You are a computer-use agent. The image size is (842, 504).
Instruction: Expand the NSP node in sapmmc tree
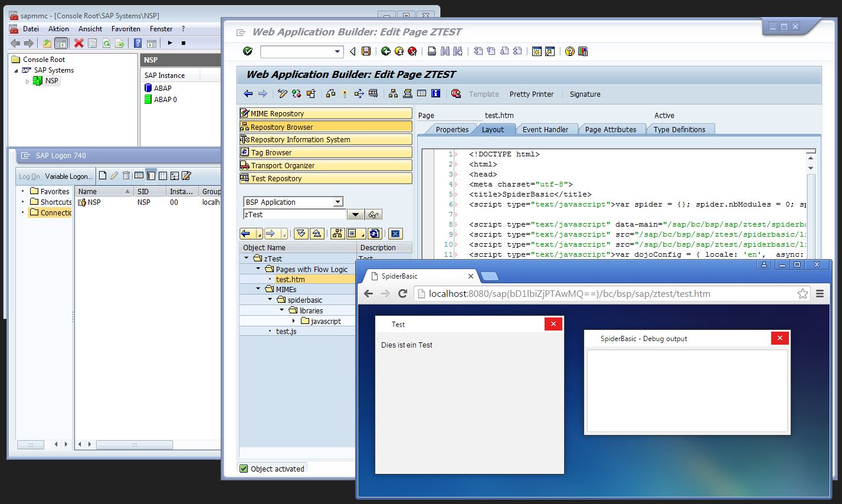(27, 81)
